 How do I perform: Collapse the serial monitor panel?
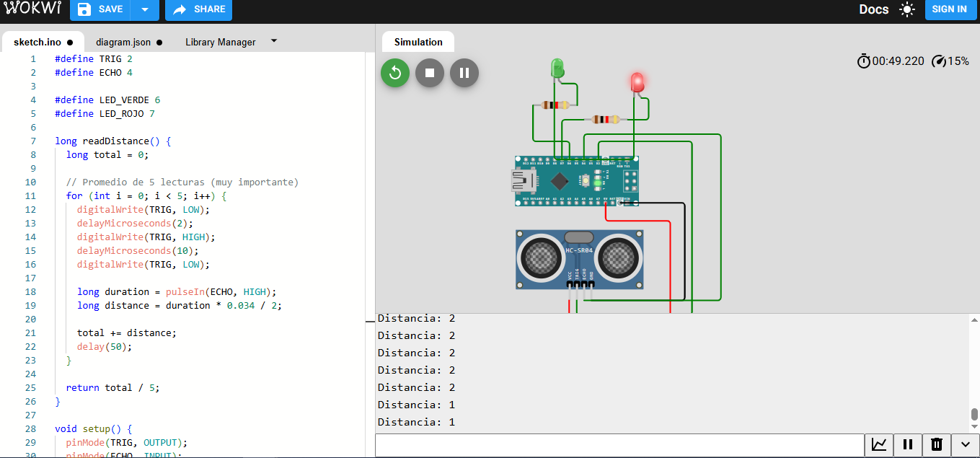pos(966,444)
